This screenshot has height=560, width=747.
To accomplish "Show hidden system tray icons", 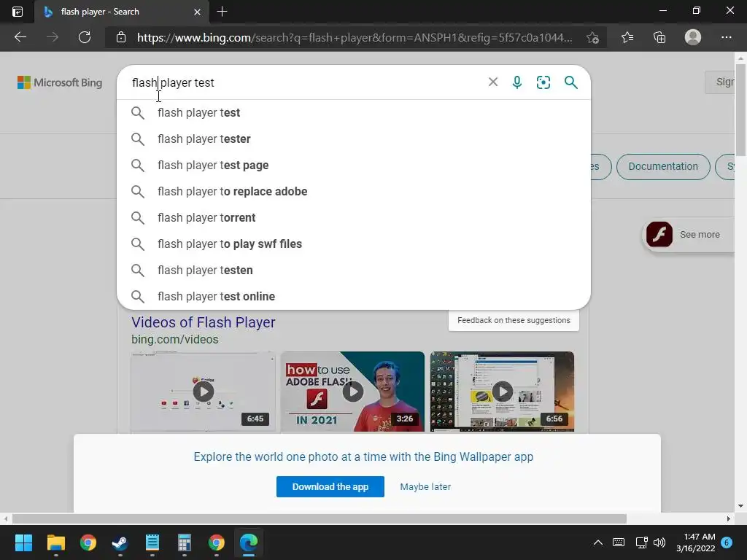I will (598, 542).
